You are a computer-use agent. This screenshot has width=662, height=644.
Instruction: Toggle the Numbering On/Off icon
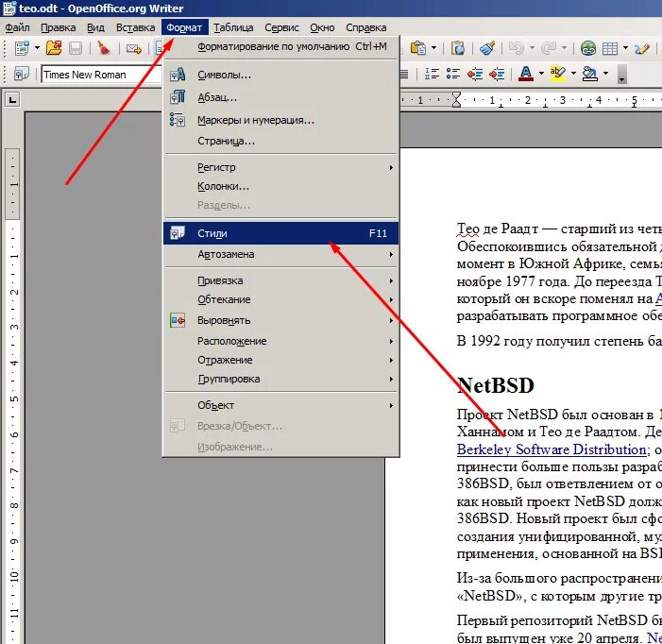click(x=432, y=74)
